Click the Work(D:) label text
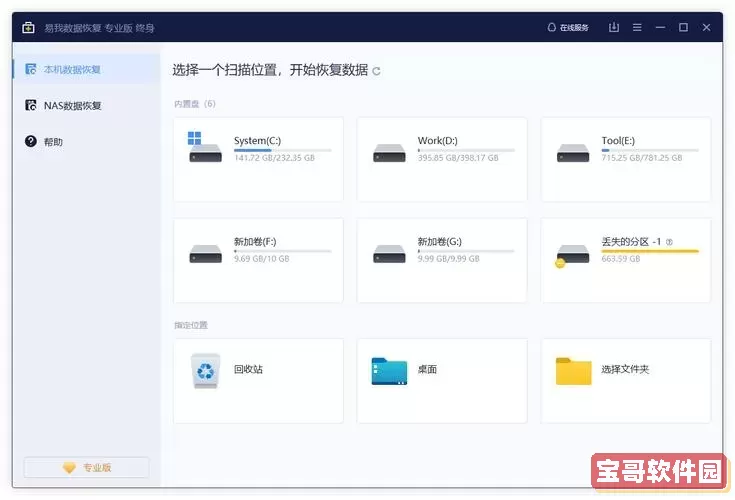The image size is (735, 500). (438, 141)
